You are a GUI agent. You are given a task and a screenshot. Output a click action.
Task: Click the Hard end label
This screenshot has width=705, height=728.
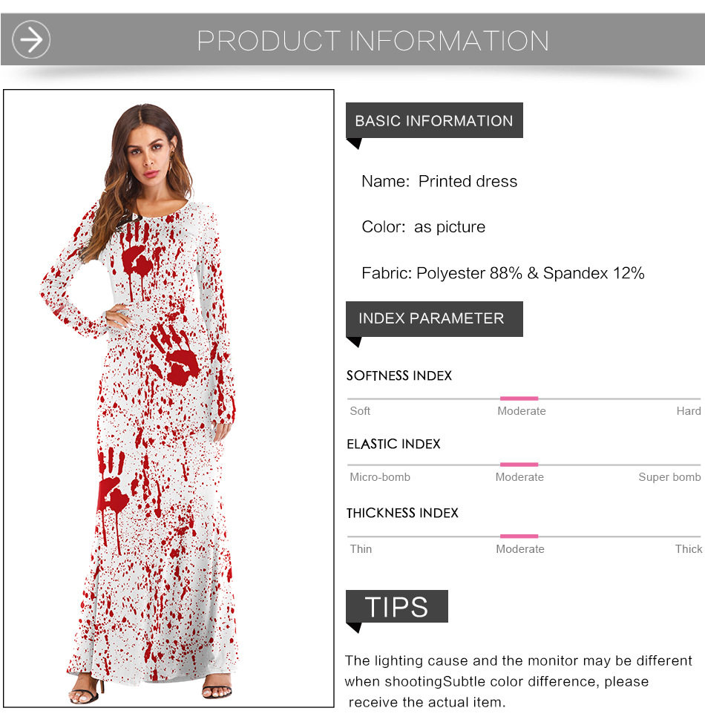coord(688,411)
